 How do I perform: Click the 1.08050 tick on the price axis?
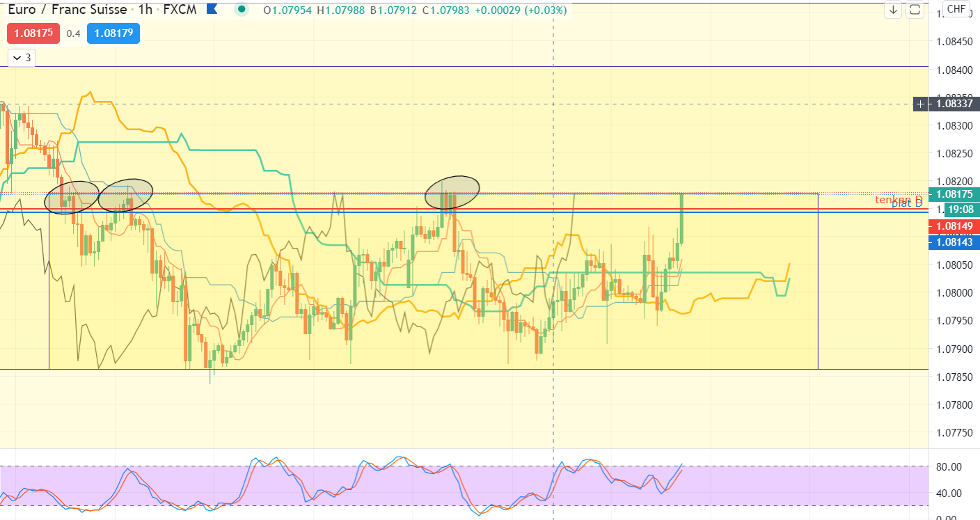955,265
